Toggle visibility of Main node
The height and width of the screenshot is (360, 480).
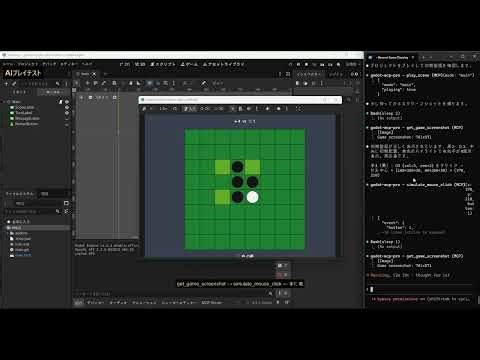[x=67, y=102]
